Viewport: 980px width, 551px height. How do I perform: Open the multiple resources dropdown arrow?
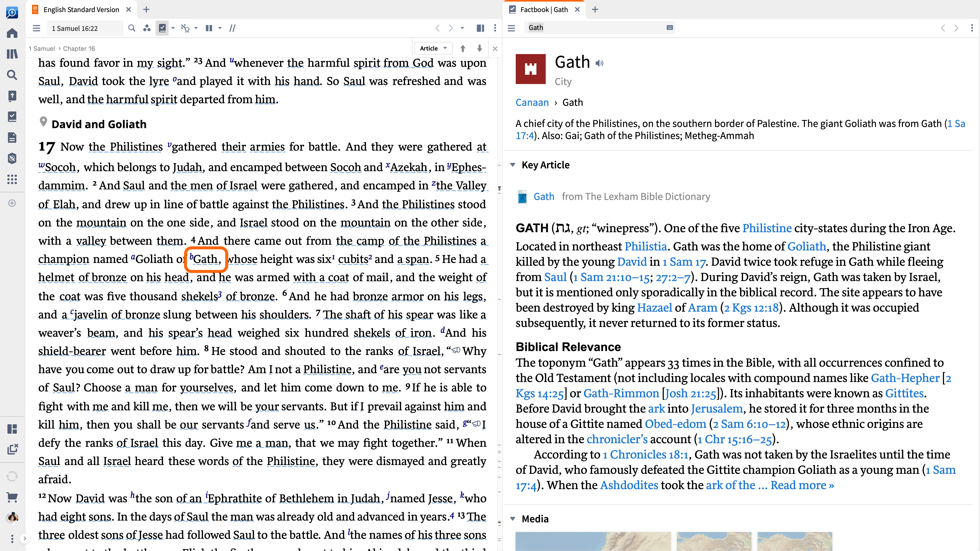click(x=220, y=28)
